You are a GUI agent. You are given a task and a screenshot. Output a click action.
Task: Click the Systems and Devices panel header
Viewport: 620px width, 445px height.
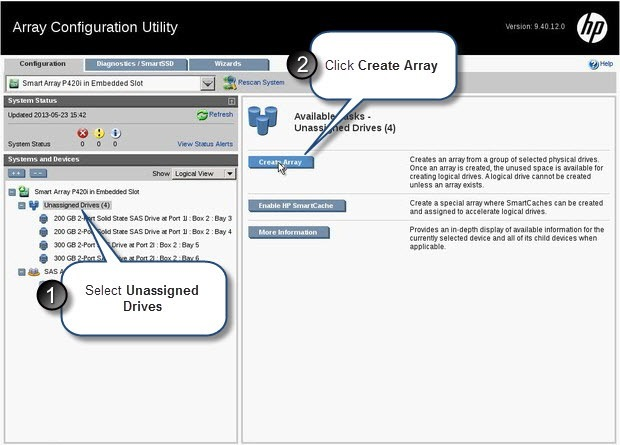pyautogui.click(x=121, y=159)
